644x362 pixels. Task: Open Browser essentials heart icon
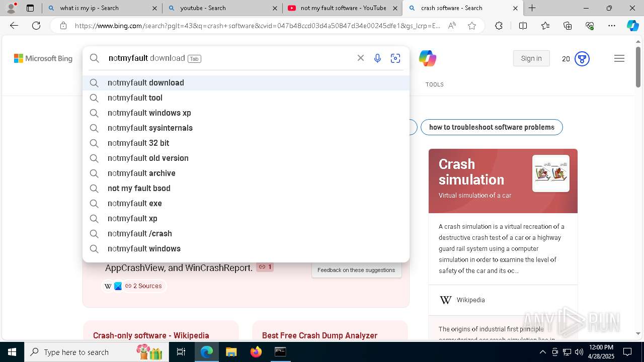coord(590,26)
